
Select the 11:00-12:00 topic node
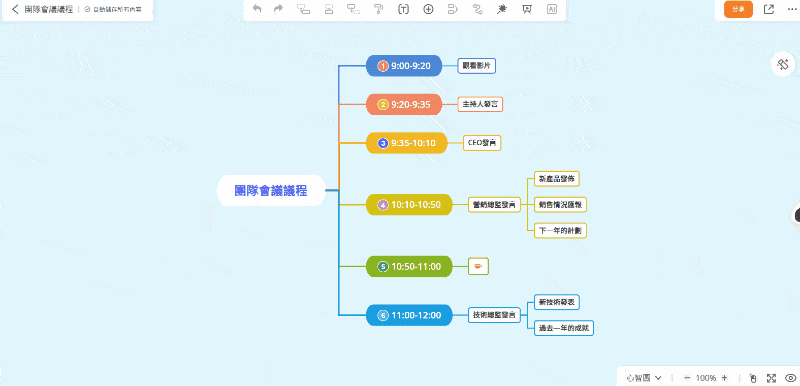click(x=409, y=315)
